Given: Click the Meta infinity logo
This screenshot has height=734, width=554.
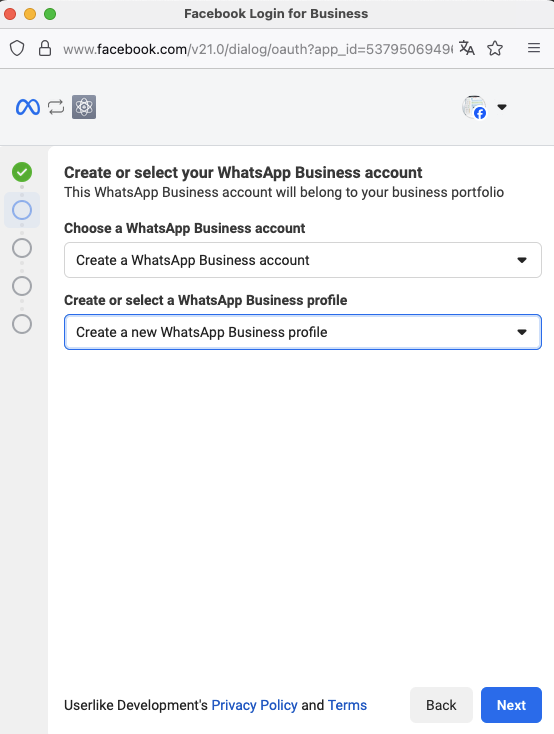Looking at the screenshot, I should [28, 107].
